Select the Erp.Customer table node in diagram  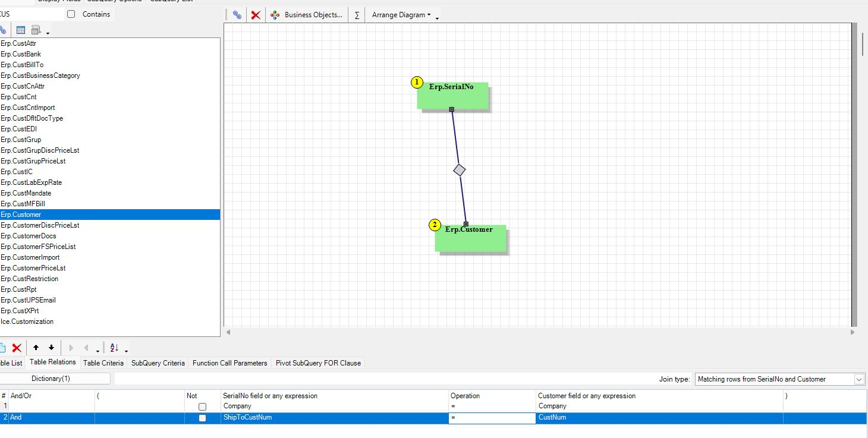pos(470,238)
